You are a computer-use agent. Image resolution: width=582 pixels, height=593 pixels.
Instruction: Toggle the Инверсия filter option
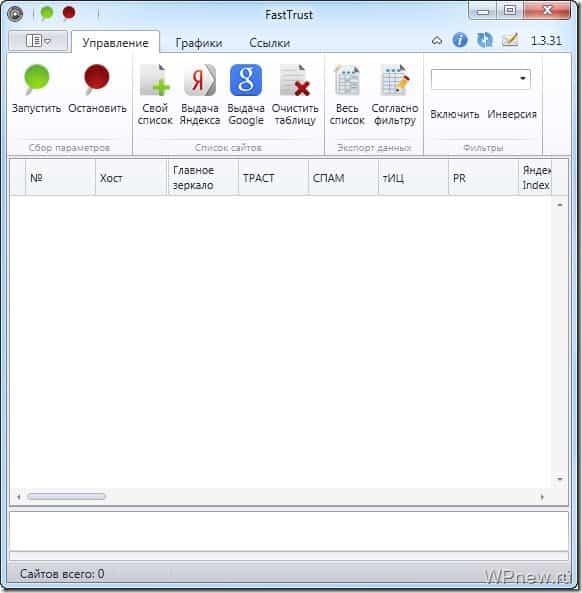click(512, 114)
